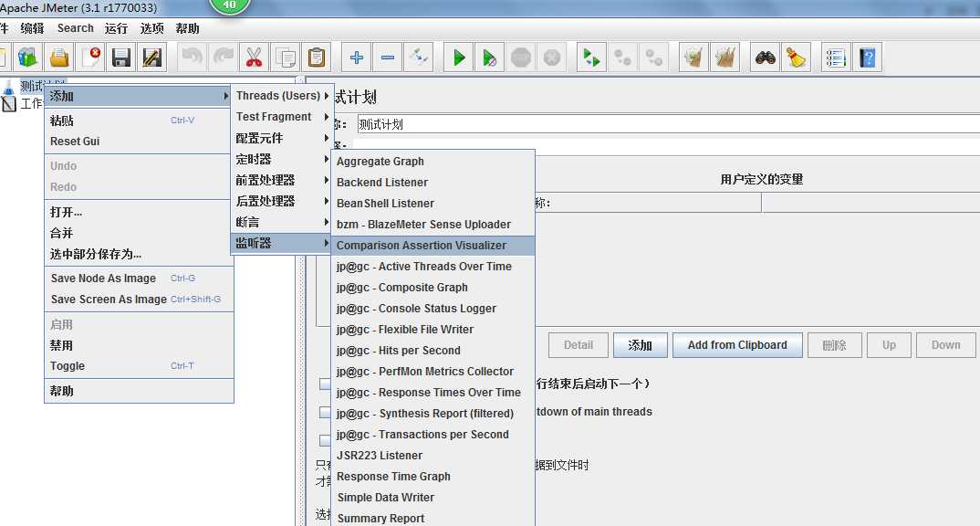The image size is (980, 526).
Task: Open the 编辑 menu in menu bar
Action: tap(33, 28)
